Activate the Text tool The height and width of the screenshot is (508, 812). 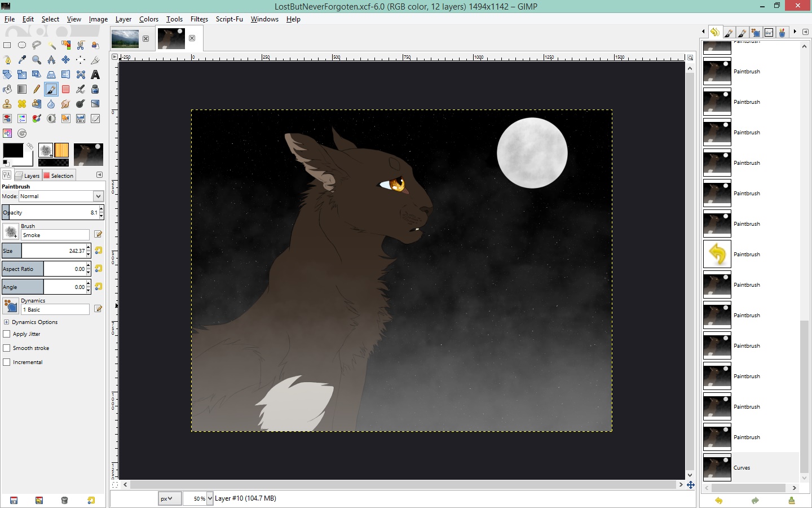pos(95,75)
